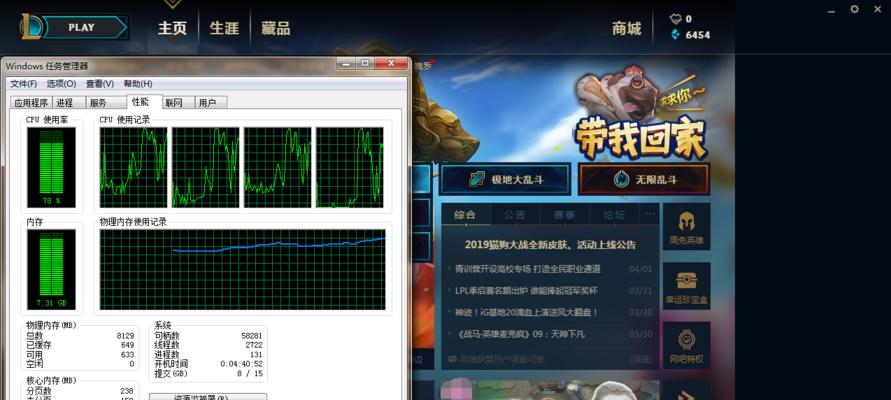Screen dimensions: 891x400
Task: Click the 物理内存使用记录 memory history graph
Action: (x=243, y=269)
